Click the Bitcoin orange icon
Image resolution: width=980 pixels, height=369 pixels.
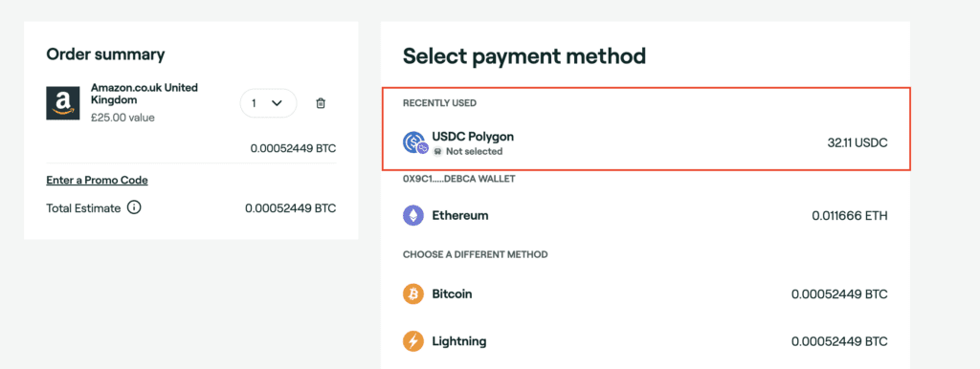click(413, 293)
